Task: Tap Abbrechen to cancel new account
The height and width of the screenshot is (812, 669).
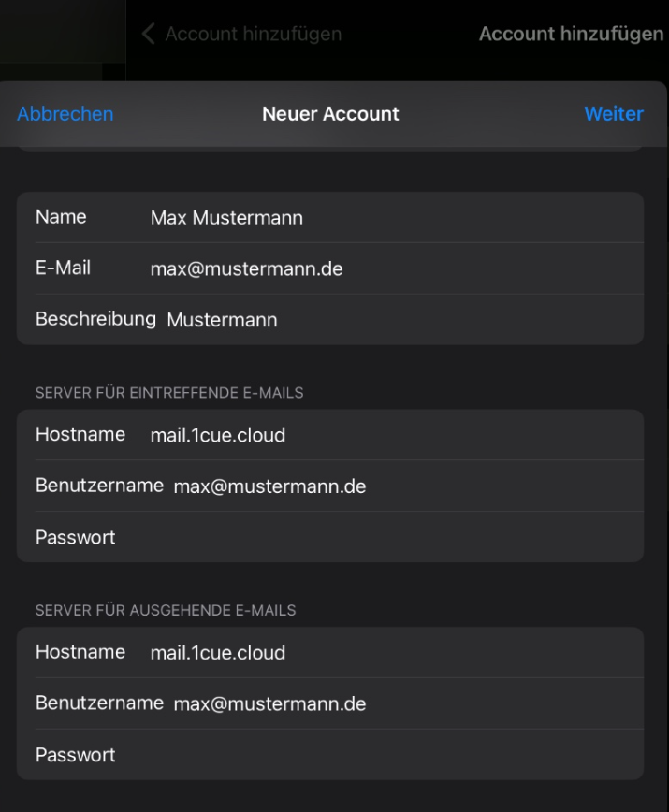Action: tap(65, 114)
